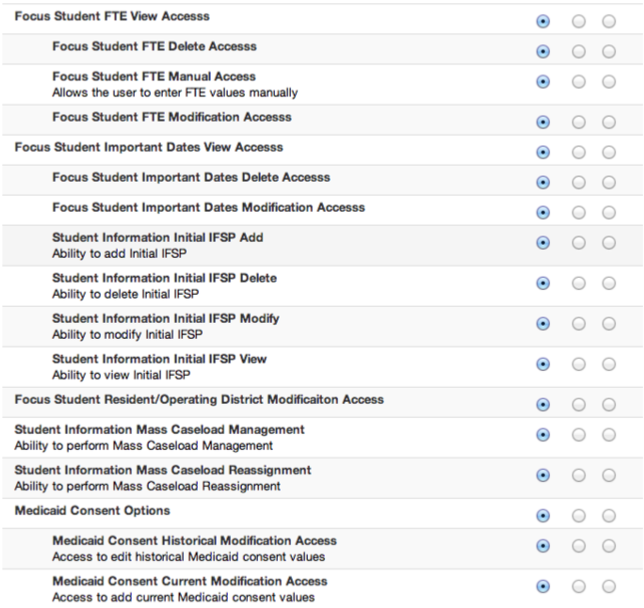Click 'Focus Student FTE View Accesss' label
644x608 pixels.
(112, 16)
